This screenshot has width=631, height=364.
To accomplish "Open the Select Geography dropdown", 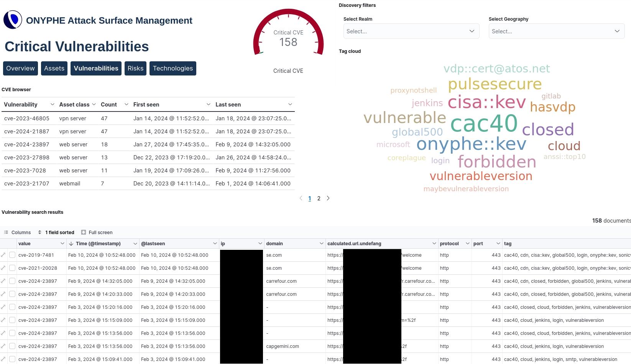I will 557,31.
